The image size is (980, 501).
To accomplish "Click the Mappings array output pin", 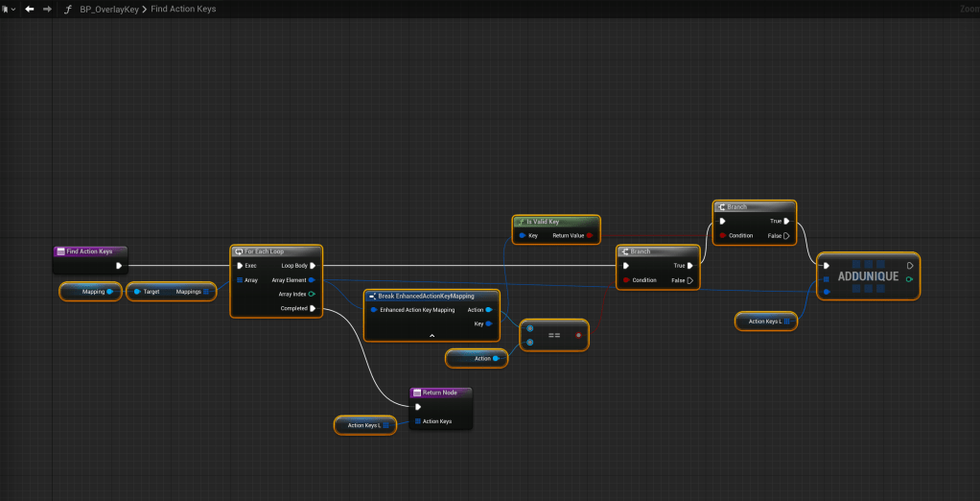I will pos(206,291).
